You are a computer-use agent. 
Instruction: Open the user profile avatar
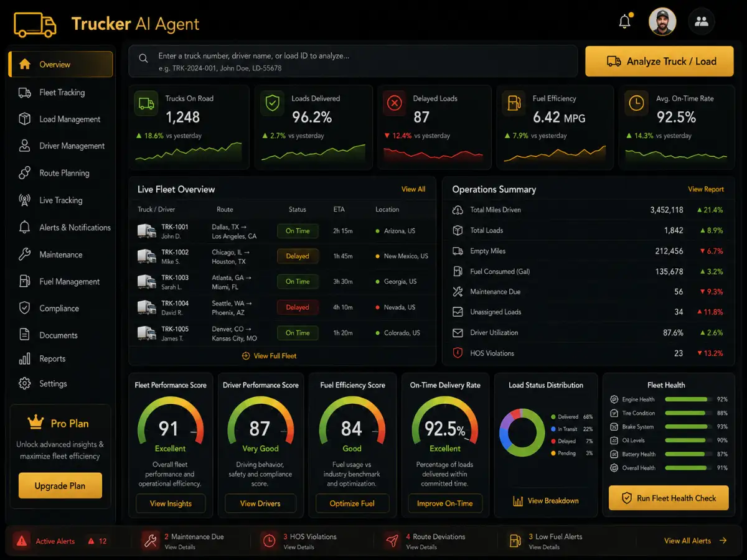click(x=662, y=22)
